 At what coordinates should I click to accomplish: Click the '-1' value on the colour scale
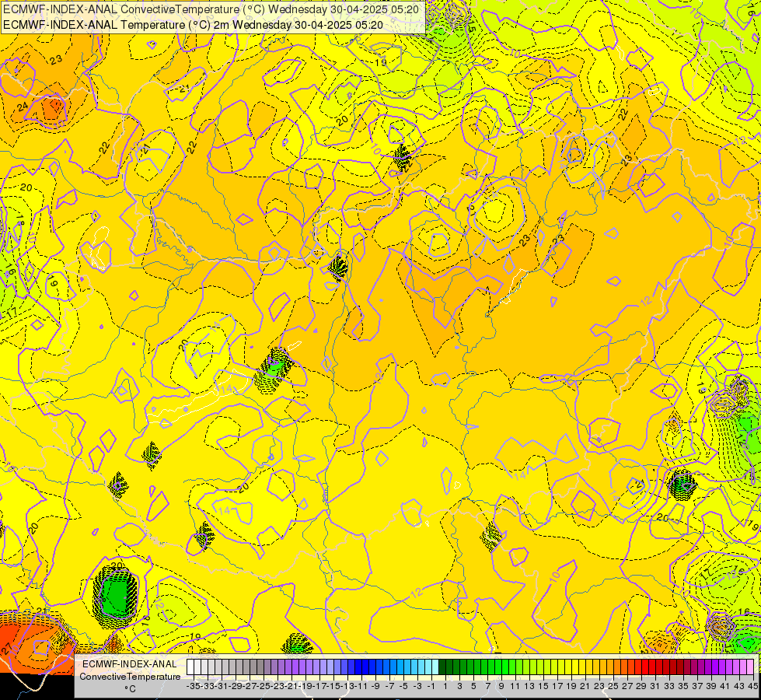pyautogui.click(x=431, y=687)
